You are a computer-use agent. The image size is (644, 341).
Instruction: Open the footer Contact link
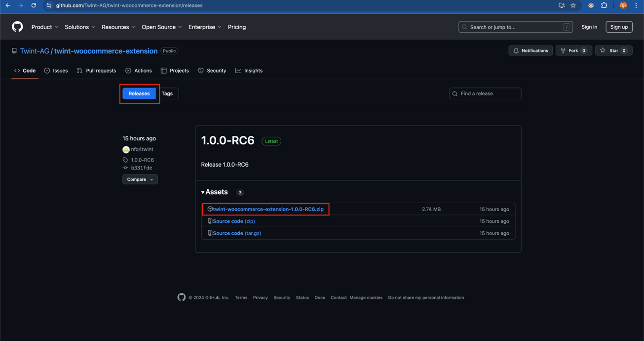[x=339, y=298]
